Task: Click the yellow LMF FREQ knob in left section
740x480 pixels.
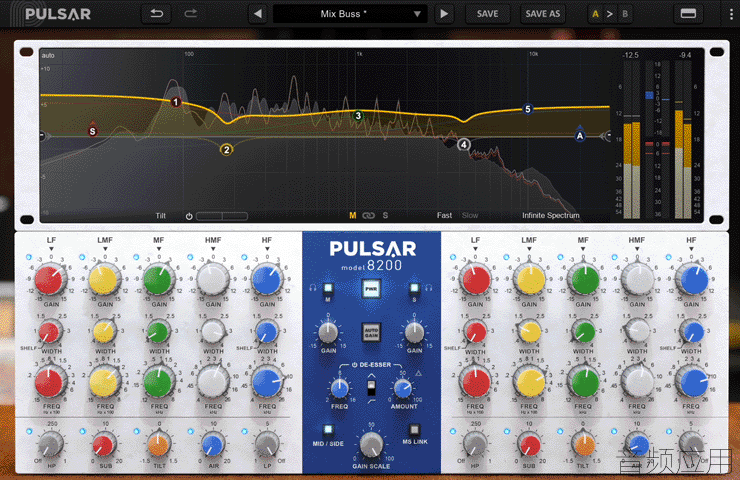Action: tap(103, 383)
